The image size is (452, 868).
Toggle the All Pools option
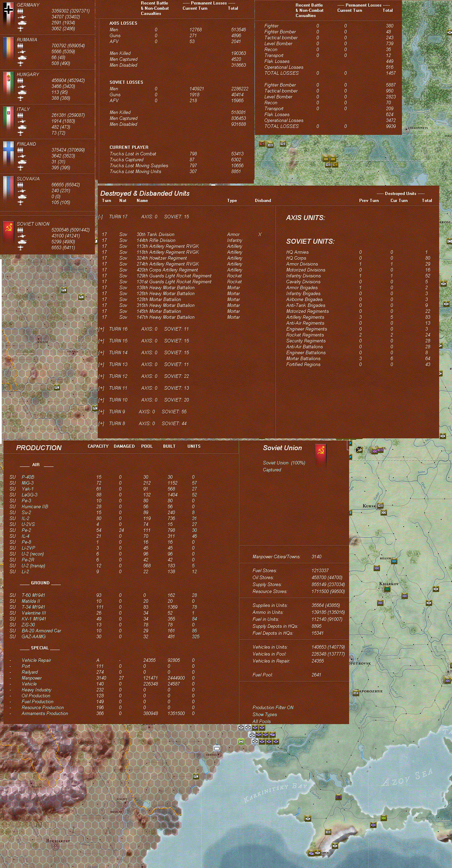(261, 721)
